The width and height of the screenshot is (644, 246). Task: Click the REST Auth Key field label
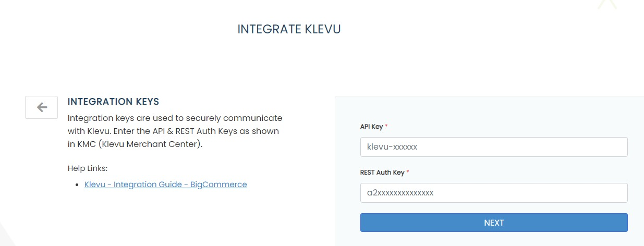pyautogui.click(x=382, y=173)
